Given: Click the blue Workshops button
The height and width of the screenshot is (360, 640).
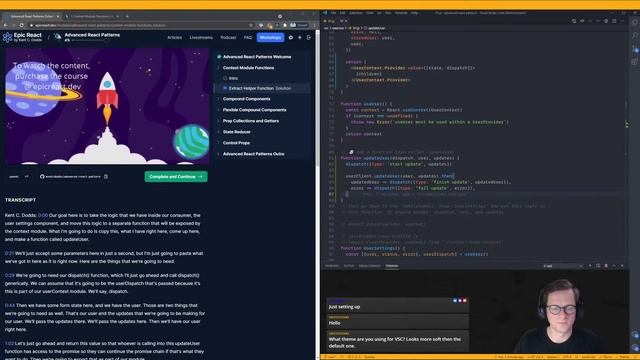Looking at the screenshot, I should 270,38.
